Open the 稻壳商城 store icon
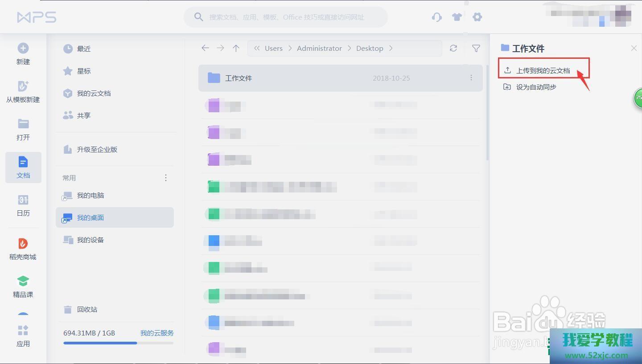The image size is (642, 364). [23, 243]
